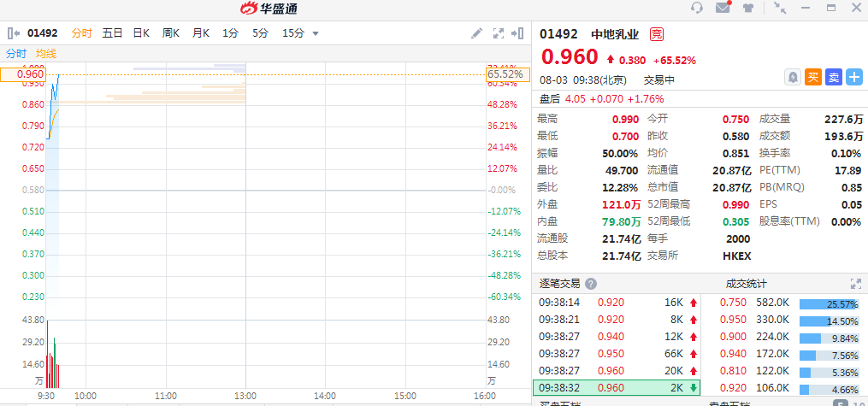The width and height of the screenshot is (868, 406).
Task: Open the dropdown next to 15分
Action: point(316,33)
